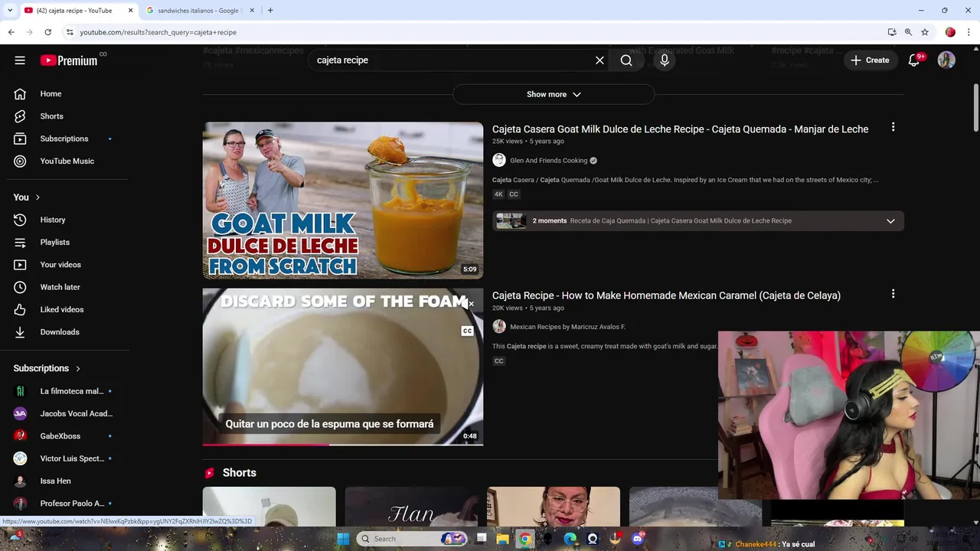Screen dimensions: 980x551
Task: Open the Windows Start menu
Action: coord(343,539)
